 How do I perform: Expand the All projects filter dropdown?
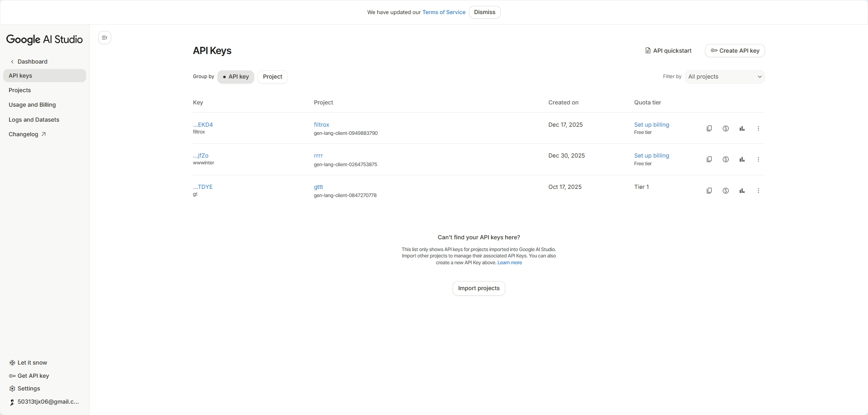[x=725, y=77]
